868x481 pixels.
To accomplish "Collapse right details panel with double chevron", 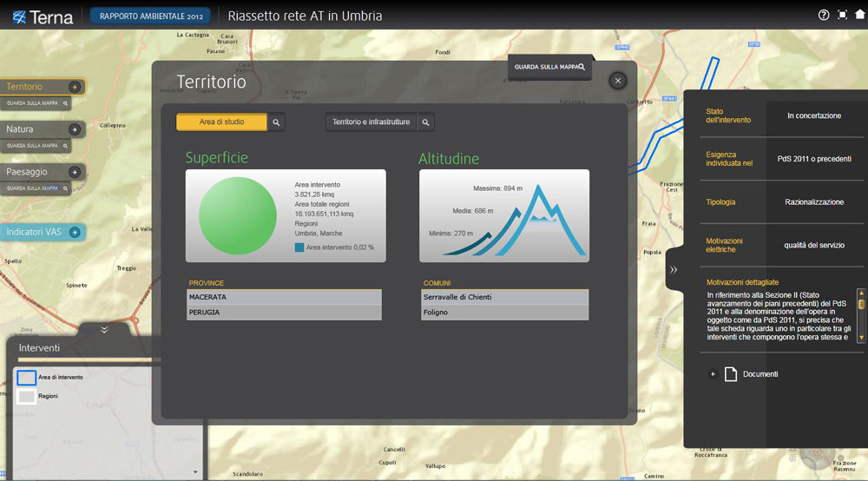I will click(674, 270).
